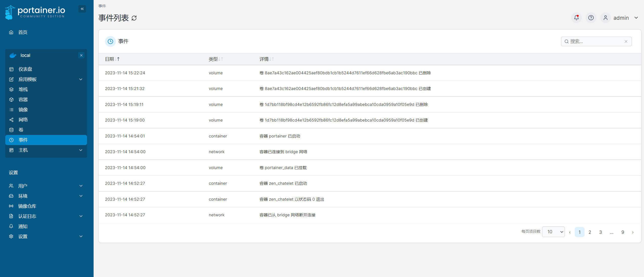Expand the 应用模板 submenu
This screenshot has width=644, height=277.
pyautogui.click(x=81, y=79)
